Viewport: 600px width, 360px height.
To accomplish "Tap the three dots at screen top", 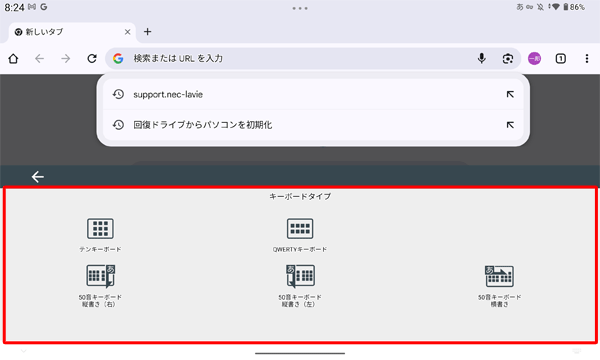I will click(300, 8).
